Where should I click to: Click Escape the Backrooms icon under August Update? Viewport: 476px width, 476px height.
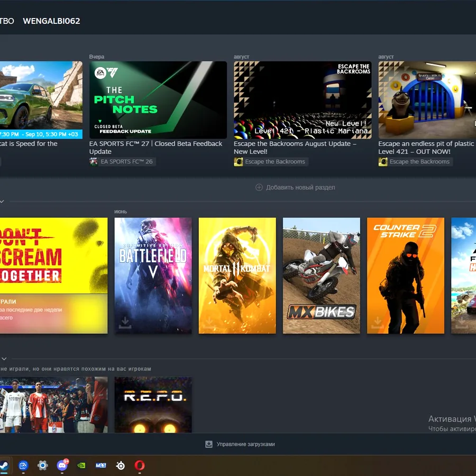point(239,161)
